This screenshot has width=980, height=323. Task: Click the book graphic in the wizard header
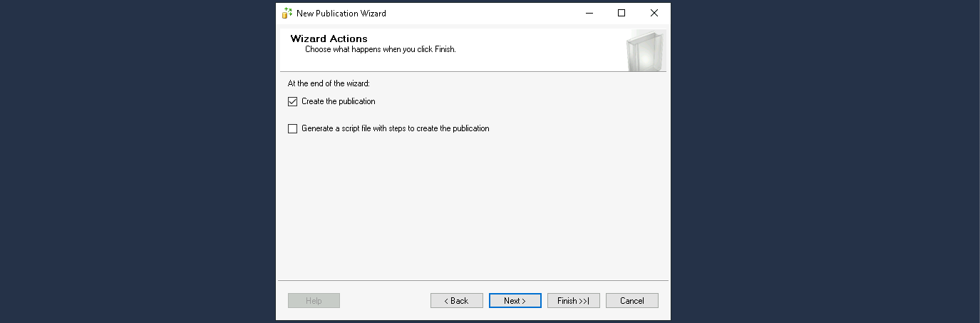(x=644, y=51)
